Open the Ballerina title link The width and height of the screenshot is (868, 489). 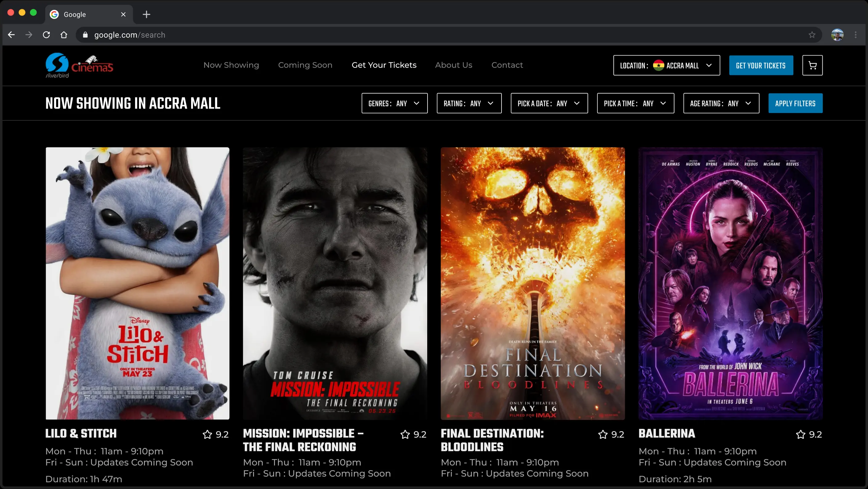click(x=666, y=433)
